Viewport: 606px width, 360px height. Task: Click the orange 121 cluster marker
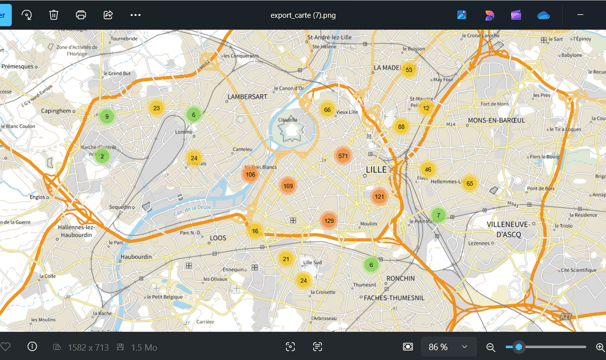pos(379,196)
